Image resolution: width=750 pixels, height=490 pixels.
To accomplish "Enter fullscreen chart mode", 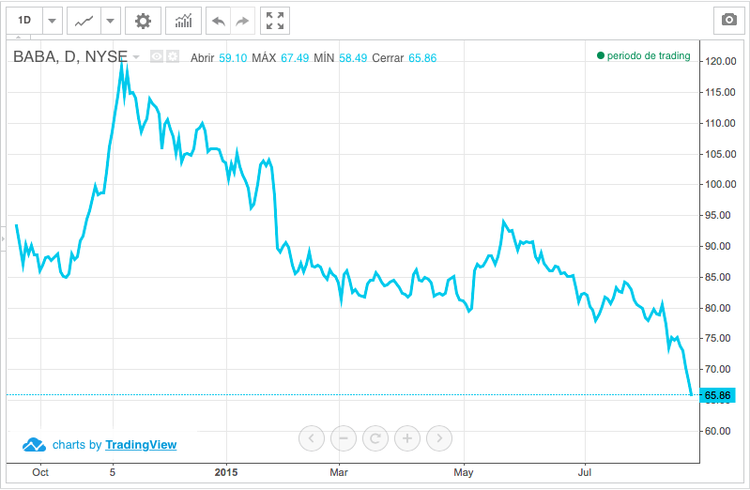I will (x=275, y=21).
